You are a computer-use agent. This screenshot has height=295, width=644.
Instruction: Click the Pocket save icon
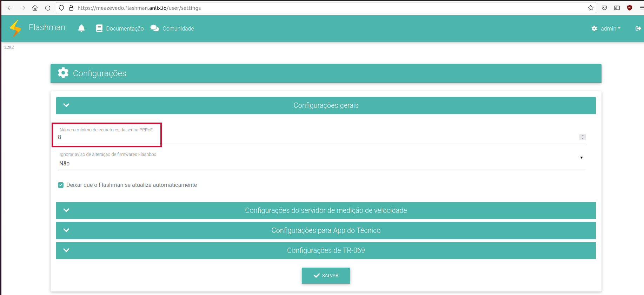604,8
